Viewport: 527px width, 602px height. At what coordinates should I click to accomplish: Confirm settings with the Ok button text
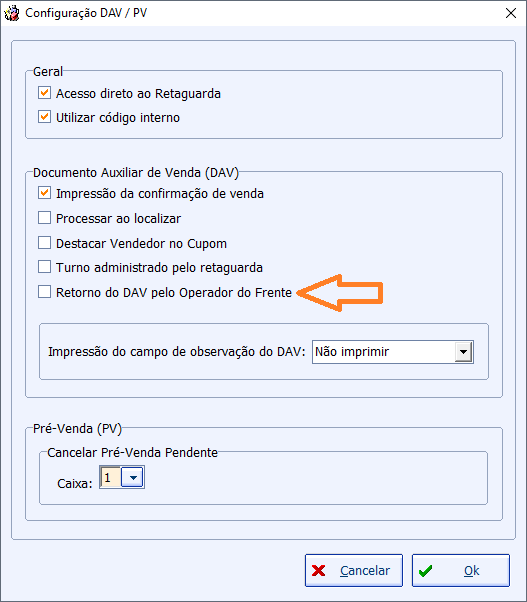click(472, 571)
